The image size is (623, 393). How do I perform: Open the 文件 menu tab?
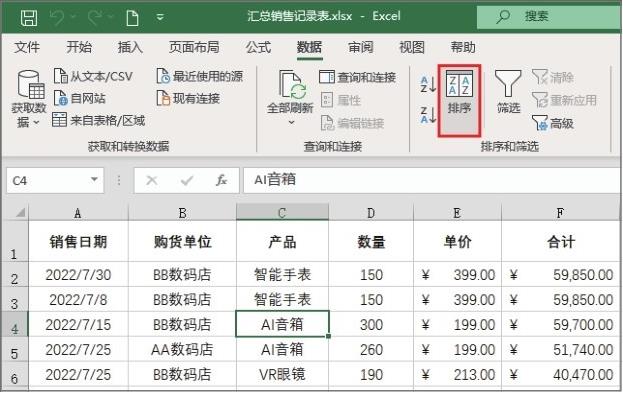coord(27,47)
